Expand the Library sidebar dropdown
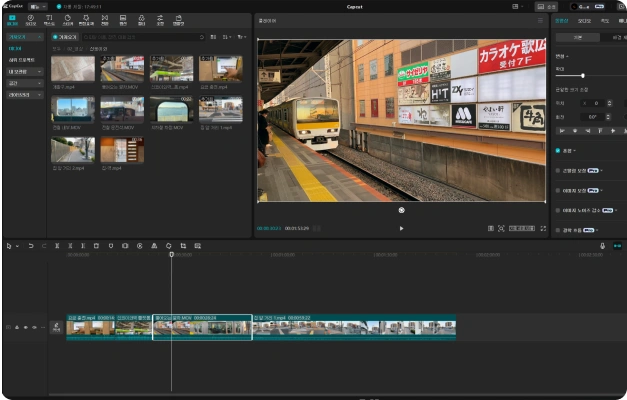This screenshot has height=400, width=627. (24, 95)
